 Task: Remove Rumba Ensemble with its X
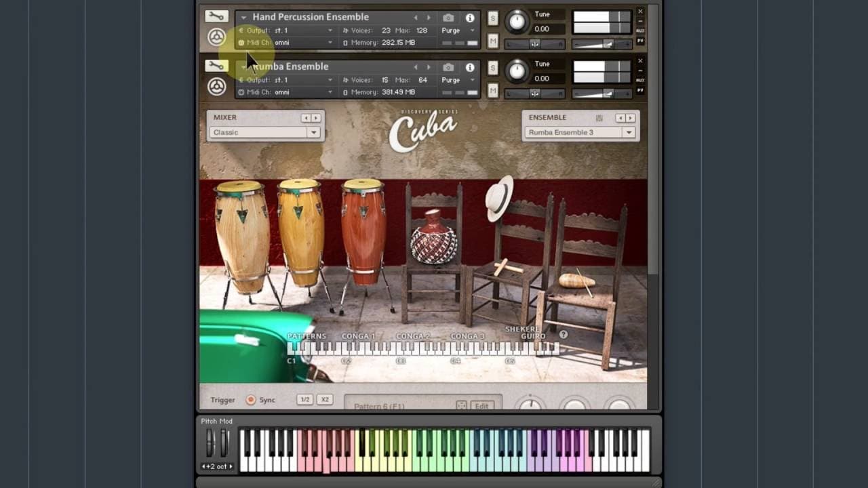640,61
